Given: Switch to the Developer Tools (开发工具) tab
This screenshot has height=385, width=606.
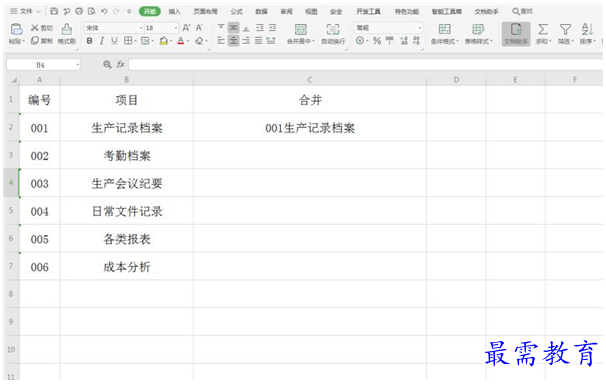Looking at the screenshot, I should [x=368, y=12].
